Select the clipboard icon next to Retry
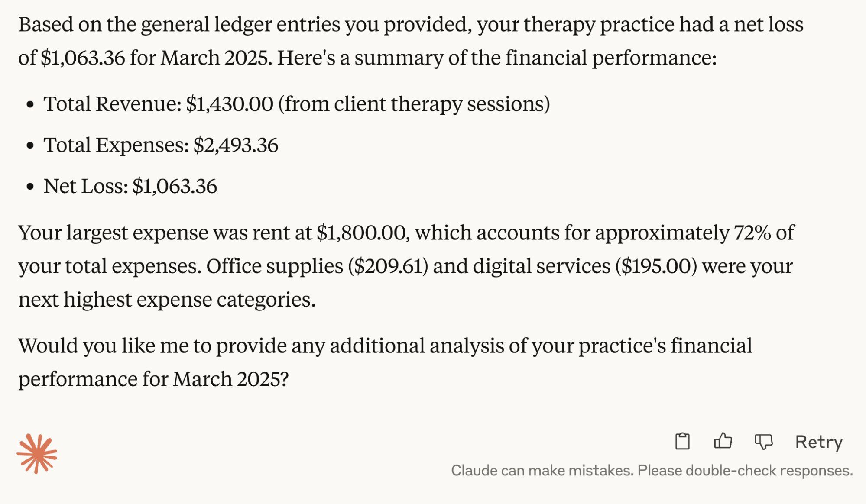Screen dimensions: 866x504 click(683, 442)
